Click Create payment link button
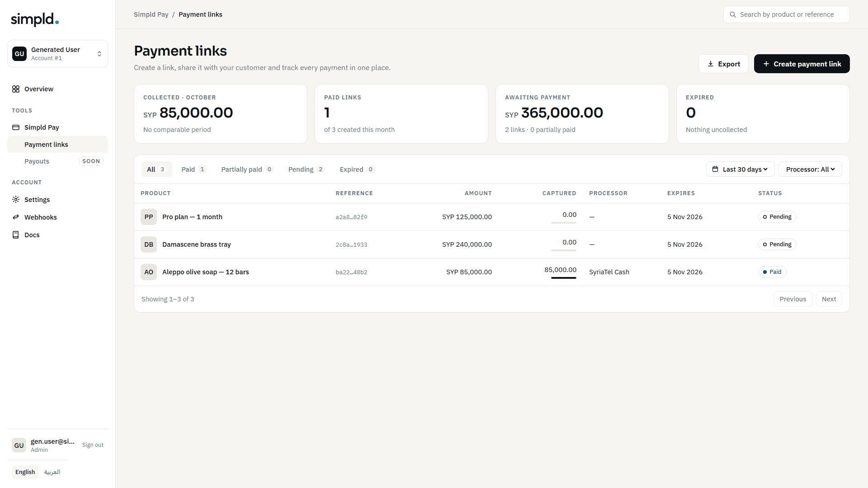The height and width of the screenshot is (488, 868). click(x=802, y=64)
